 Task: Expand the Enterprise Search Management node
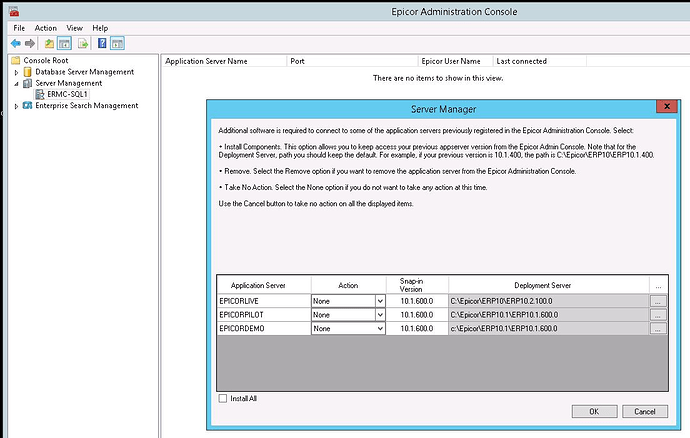(x=16, y=106)
